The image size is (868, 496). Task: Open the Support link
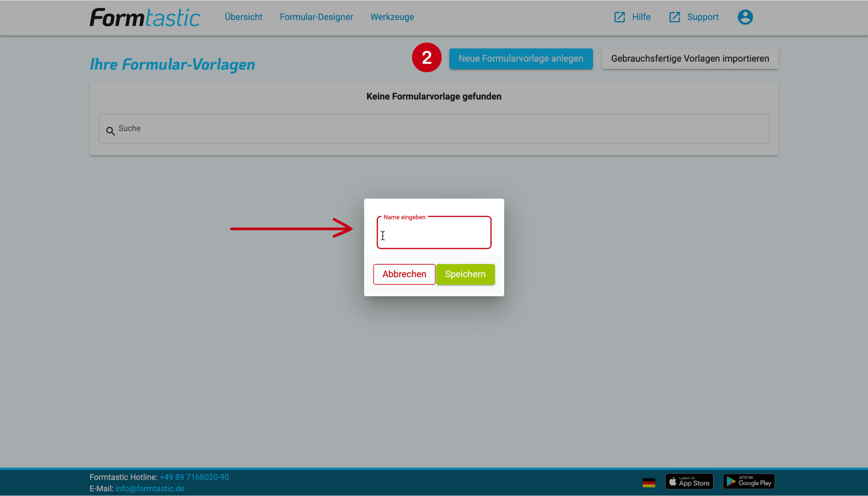(703, 17)
